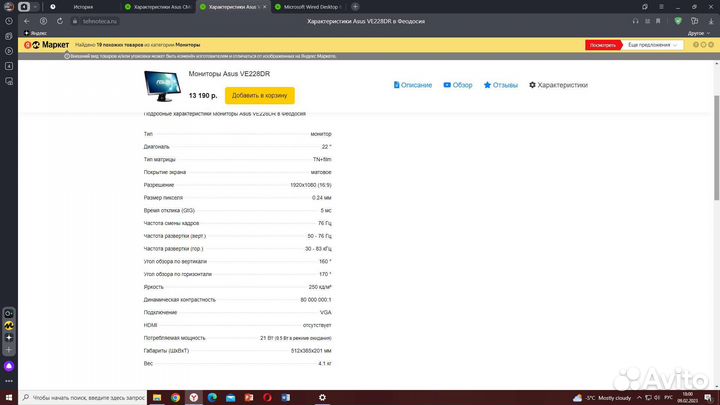This screenshot has width=720, height=405.
Task: Click the page vertical scrollbar thumb
Action: pyautogui.click(x=716, y=148)
